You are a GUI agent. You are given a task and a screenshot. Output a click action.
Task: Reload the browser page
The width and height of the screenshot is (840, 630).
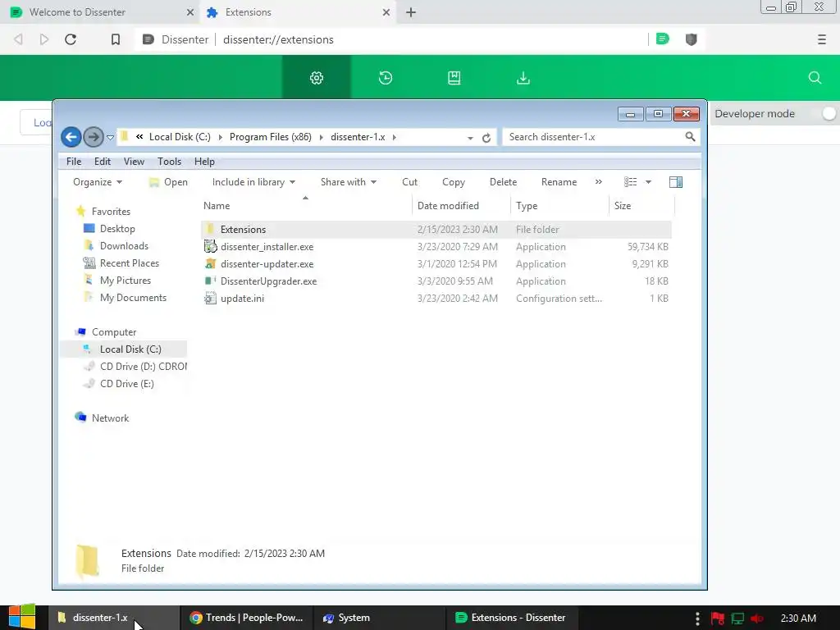[71, 39]
